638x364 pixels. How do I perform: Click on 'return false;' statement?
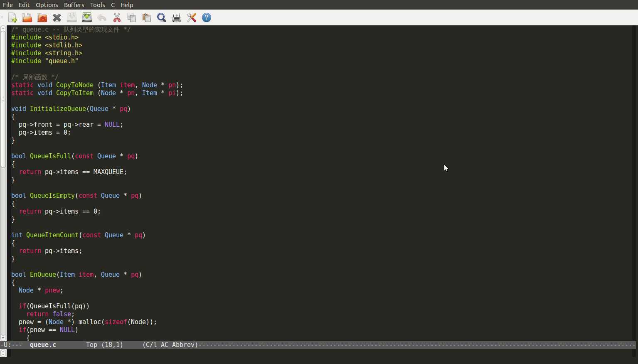pyautogui.click(x=50, y=314)
